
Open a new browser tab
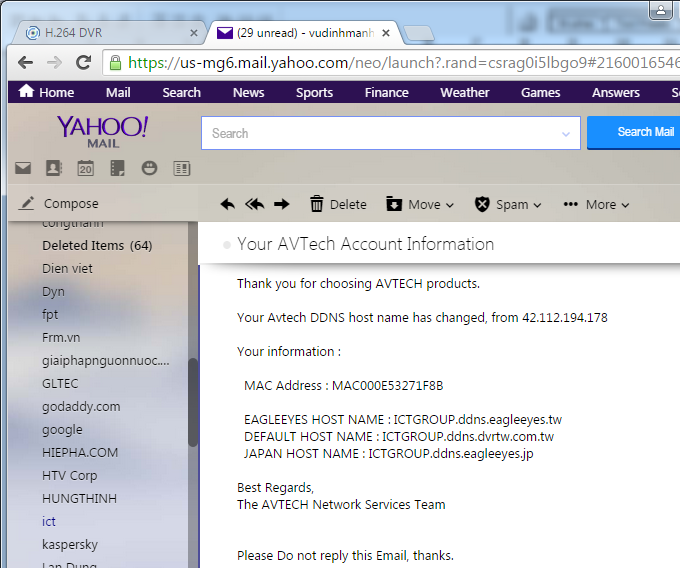tap(418, 33)
